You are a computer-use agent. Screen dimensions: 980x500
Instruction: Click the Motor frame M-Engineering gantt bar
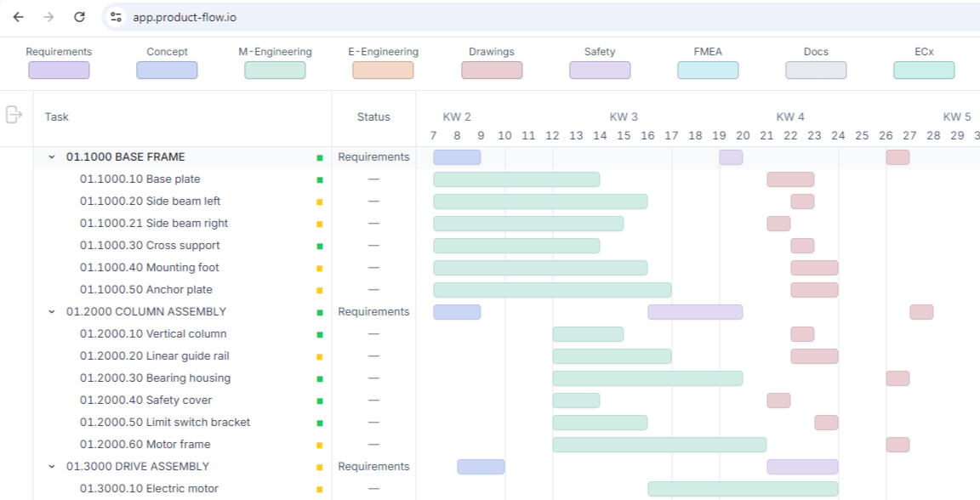click(659, 445)
